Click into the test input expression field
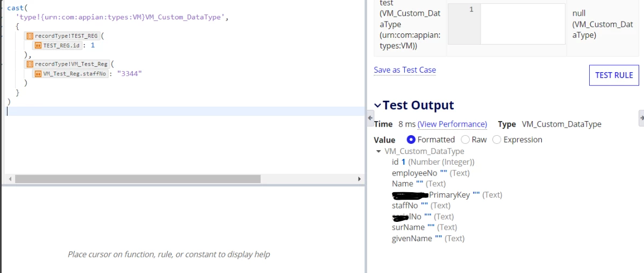 523,24
